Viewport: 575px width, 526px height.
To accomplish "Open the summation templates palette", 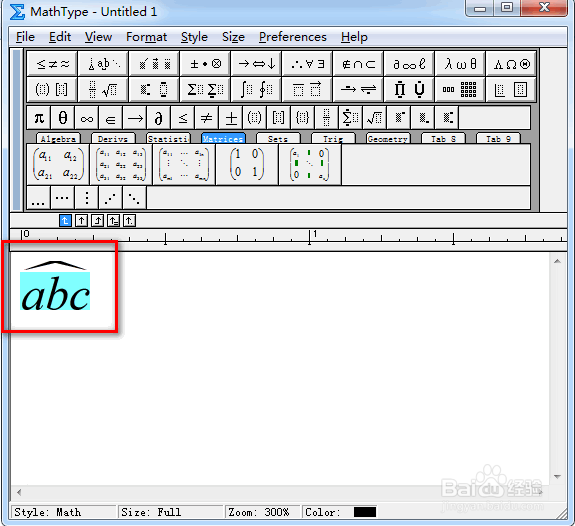I will 205,89.
